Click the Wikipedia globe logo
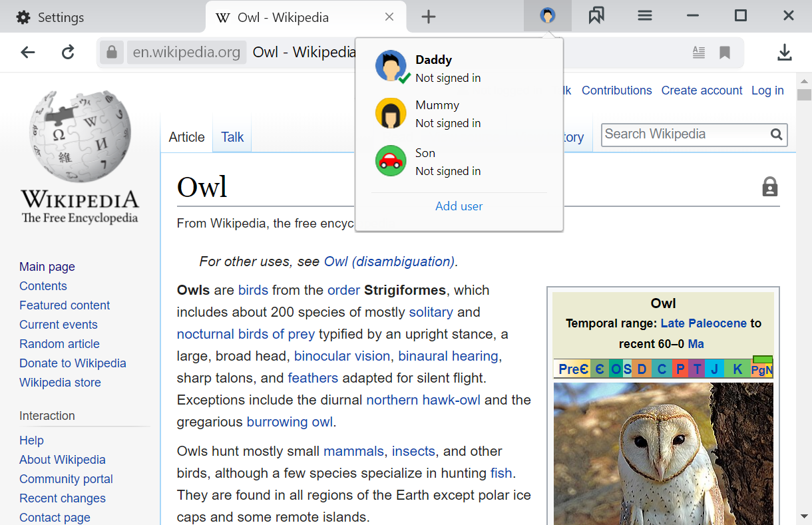The height and width of the screenshot is (525, 812). [x=80, y=136]
